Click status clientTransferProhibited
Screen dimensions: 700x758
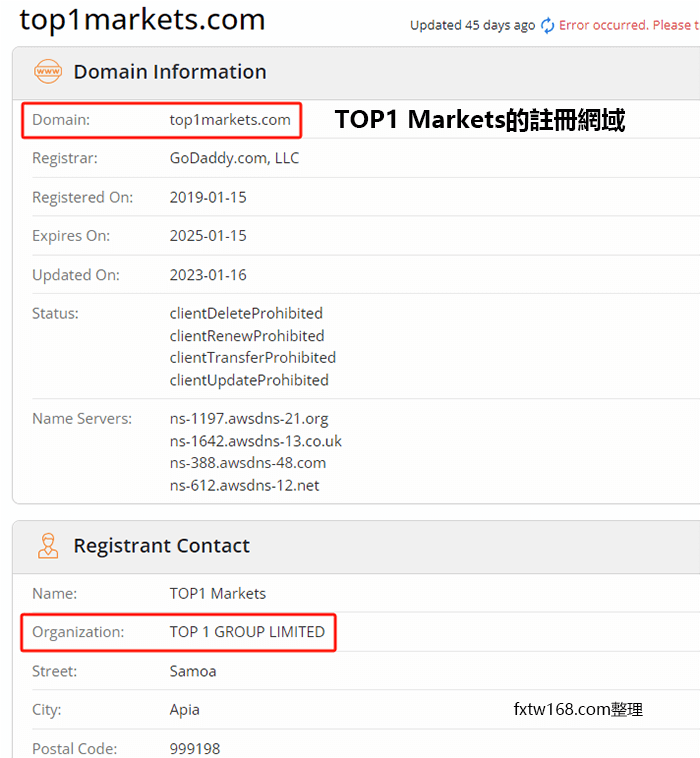[253, 357]
